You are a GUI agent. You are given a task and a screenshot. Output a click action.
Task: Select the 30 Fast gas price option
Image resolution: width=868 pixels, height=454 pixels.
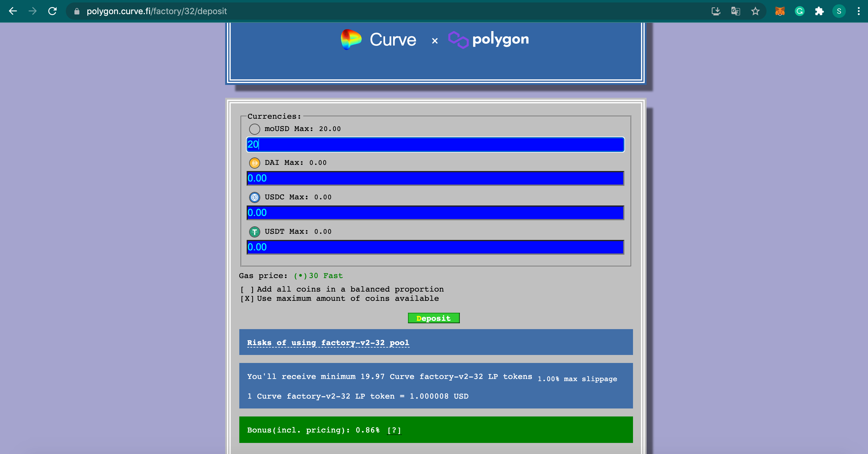[318, 276]
